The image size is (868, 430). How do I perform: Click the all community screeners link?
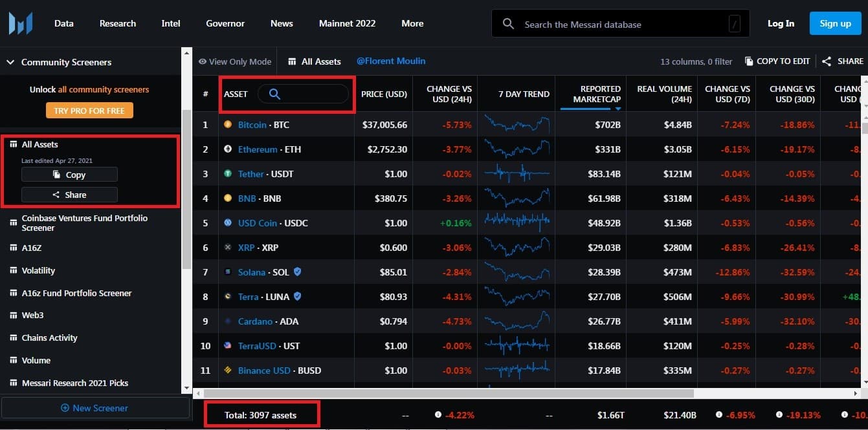click(104, 89)
